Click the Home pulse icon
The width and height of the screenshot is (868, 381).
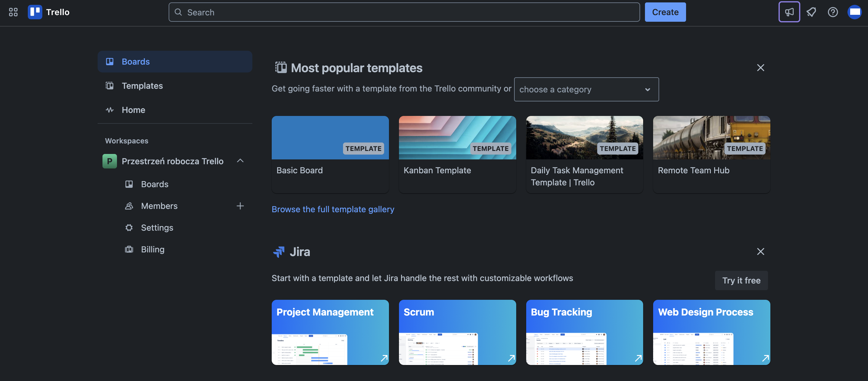109,110
